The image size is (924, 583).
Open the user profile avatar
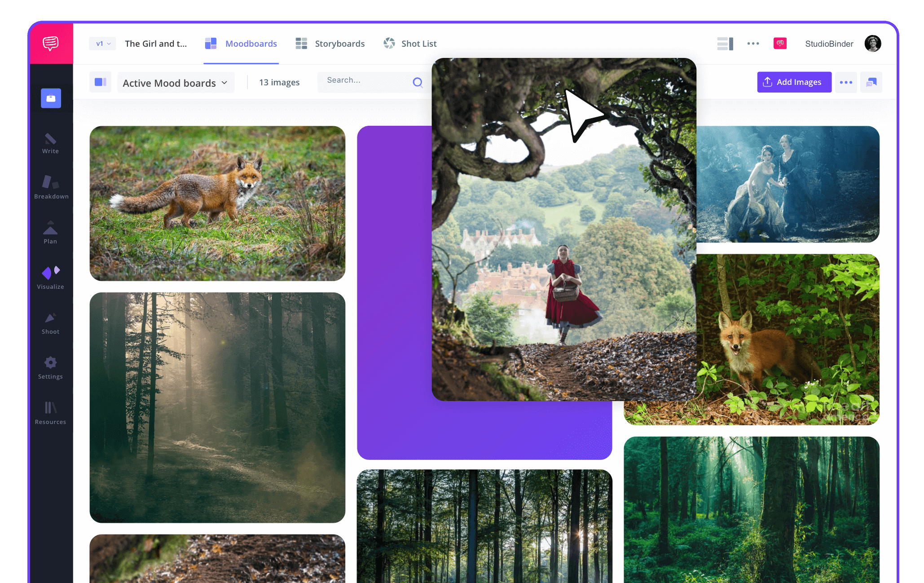(873, 44)
